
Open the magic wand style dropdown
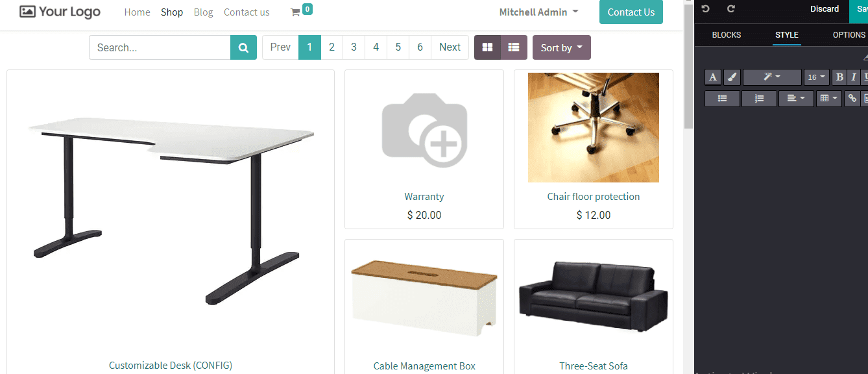click(x=772, y=77)
